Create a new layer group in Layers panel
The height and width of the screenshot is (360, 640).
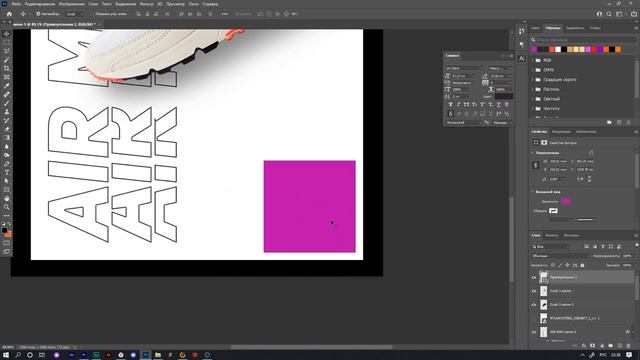pyautogui.click(x=610, y=346)
